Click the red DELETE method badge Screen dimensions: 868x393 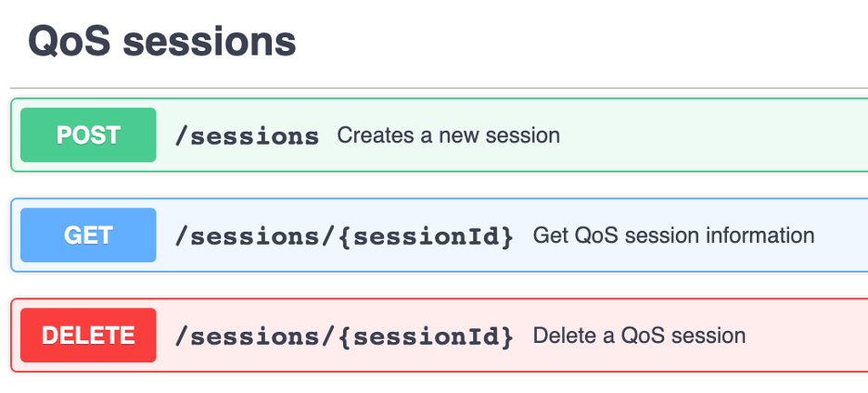(88, 335)
